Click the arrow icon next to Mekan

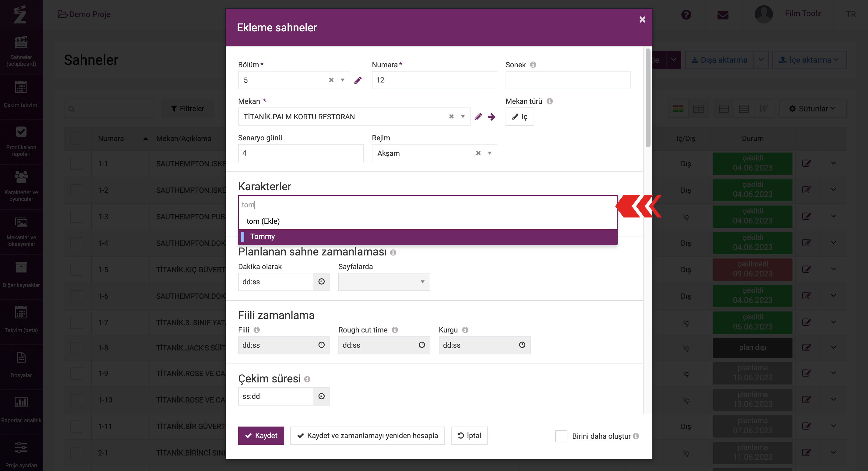pyautogui.click(x=492, y=117)
